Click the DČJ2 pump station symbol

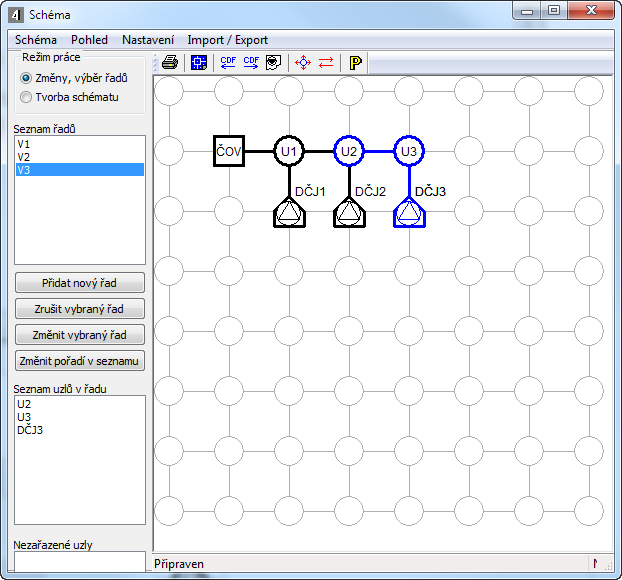click(349, 213)
